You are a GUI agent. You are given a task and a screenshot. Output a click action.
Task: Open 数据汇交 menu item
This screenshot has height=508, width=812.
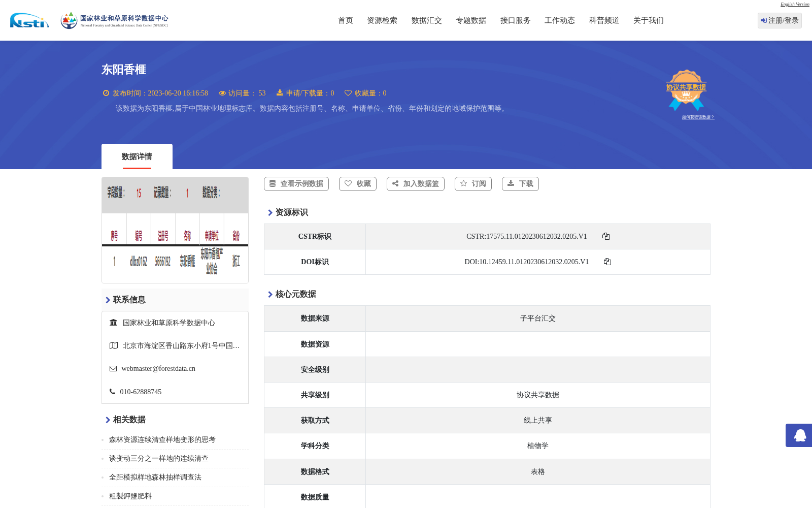[427, 20]
